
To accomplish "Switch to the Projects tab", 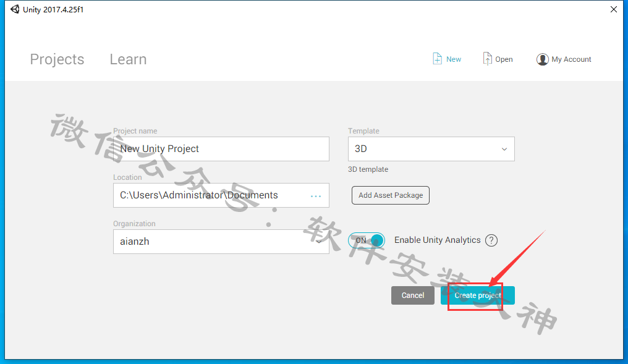I will click(x=57, y=59).
